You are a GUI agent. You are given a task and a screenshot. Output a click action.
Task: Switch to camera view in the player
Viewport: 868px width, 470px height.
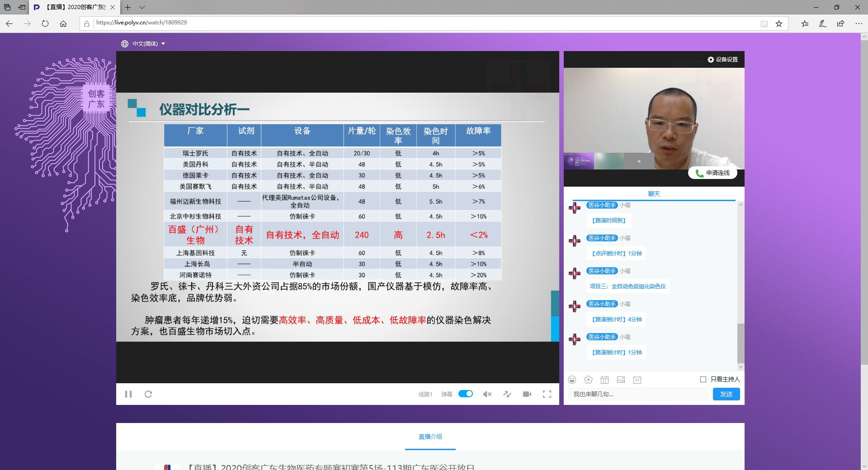point(527,394)
